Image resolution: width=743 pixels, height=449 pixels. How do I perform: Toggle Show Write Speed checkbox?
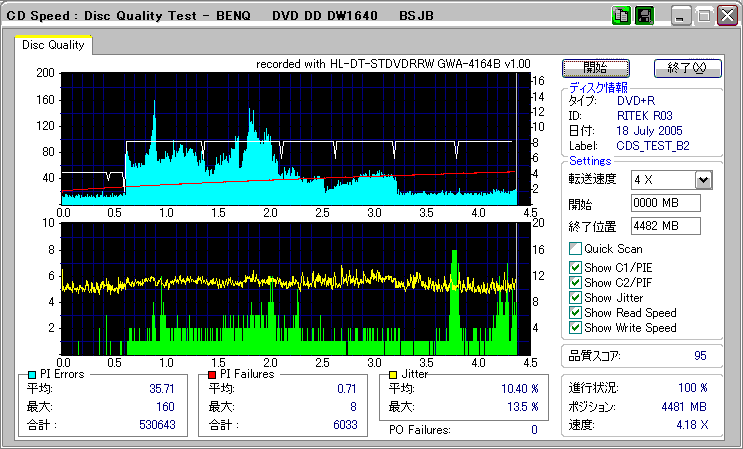pyautogui.click(x=575, y=328)
